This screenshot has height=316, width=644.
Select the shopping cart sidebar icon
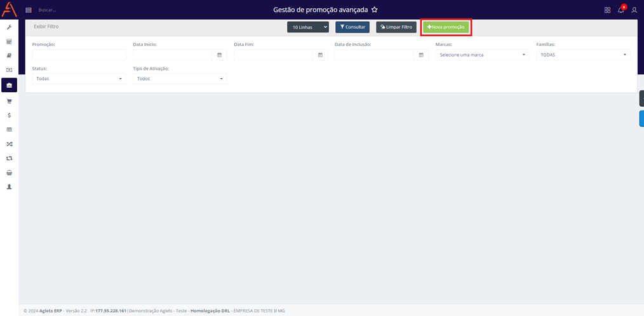(9, 101)
